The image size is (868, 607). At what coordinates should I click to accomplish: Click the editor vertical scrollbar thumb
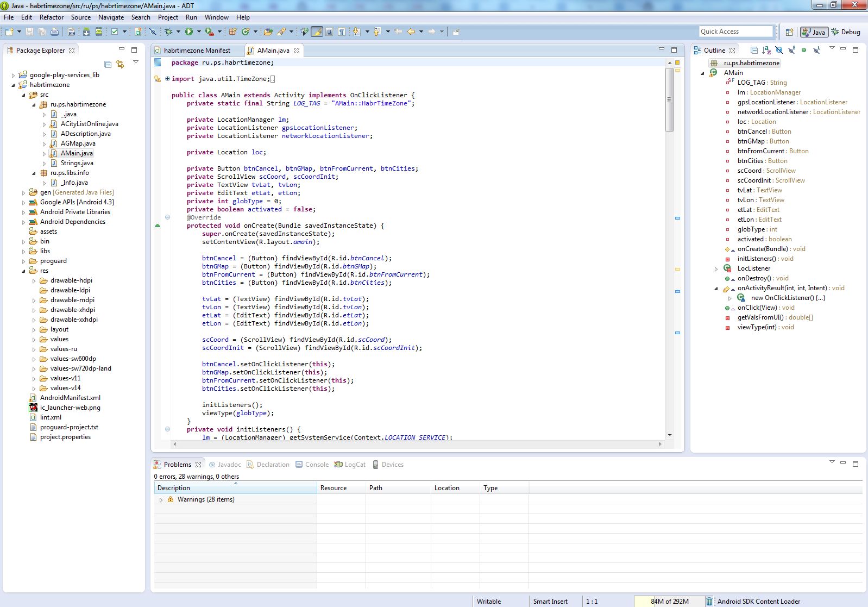click(x=670, y=101)
